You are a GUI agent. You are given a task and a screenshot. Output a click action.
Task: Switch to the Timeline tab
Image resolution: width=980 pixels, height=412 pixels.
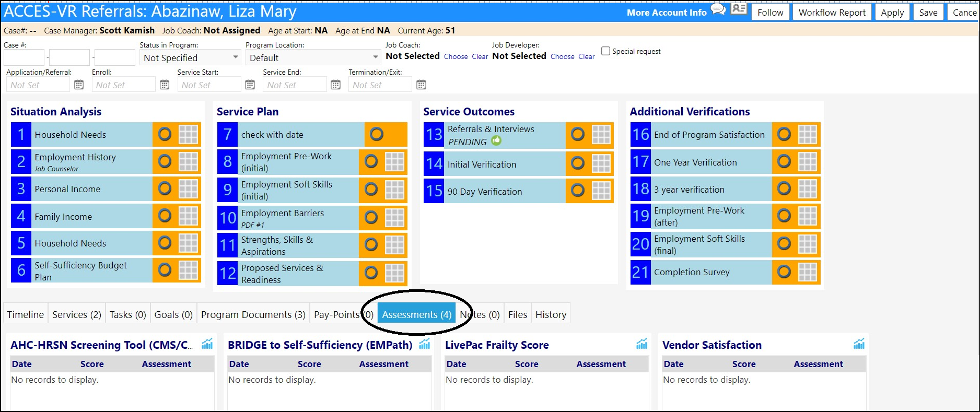[26, 314]
